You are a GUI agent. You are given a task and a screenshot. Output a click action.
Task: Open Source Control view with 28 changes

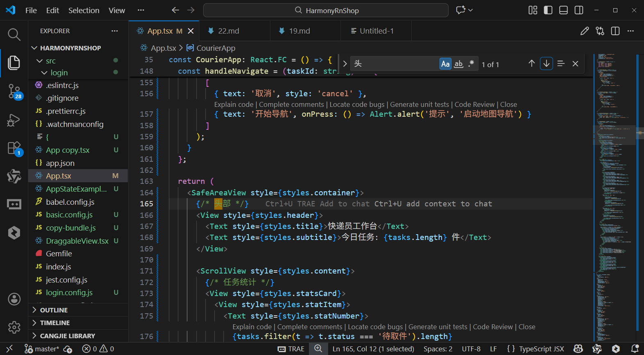point(14,91)
